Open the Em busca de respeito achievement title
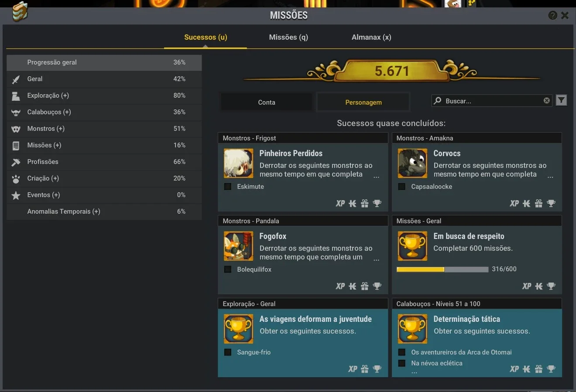The image size is (576, 392). [x=469, y=236]
